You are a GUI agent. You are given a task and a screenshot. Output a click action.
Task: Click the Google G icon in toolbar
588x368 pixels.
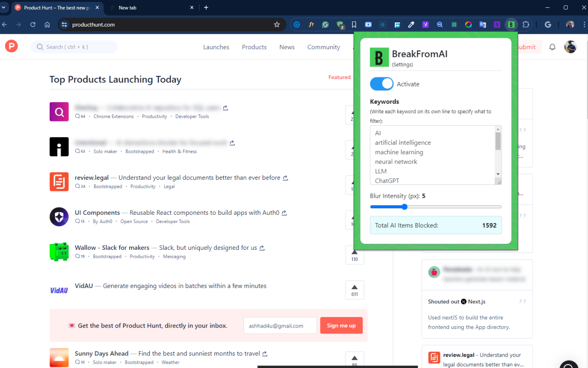coord(548,25)
